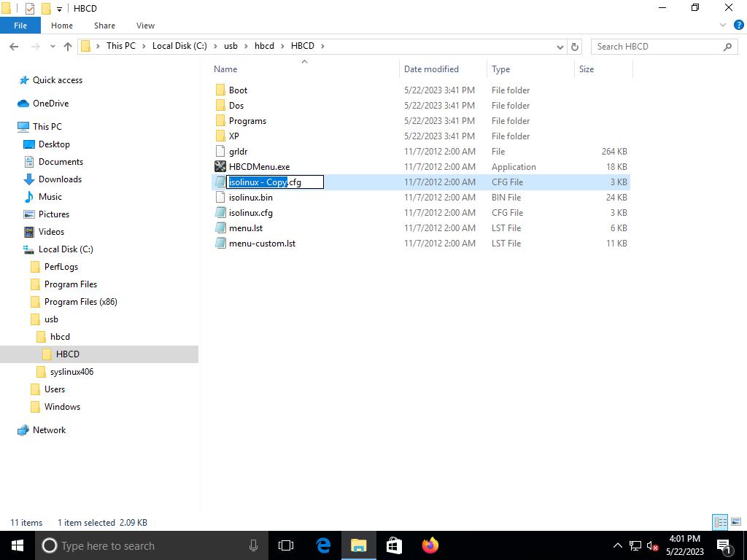Click usb in the breadcrumb path
The height and width of the screenshot is (560, 747).
pos(231,46)
